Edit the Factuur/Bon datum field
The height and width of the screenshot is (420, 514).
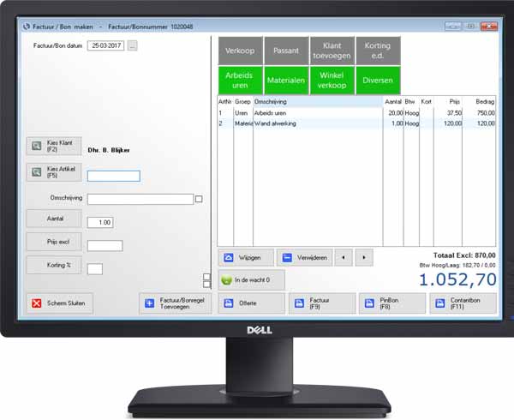click(x=106, y=45)
